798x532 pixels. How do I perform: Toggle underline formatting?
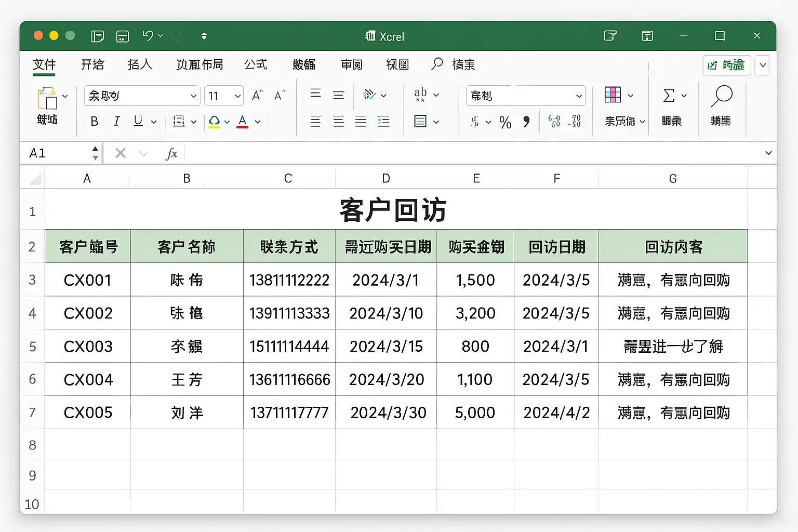[x=138, y=122]
